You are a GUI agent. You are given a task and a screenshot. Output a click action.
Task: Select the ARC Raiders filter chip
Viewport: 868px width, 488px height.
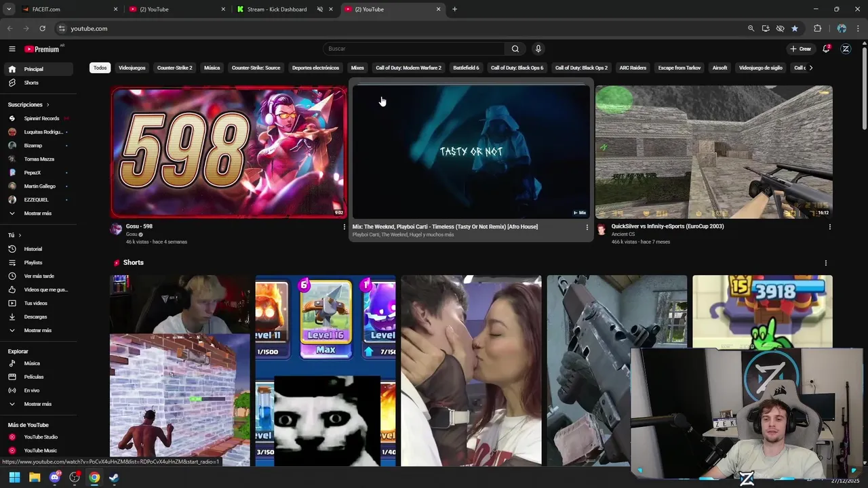(633, 68)
